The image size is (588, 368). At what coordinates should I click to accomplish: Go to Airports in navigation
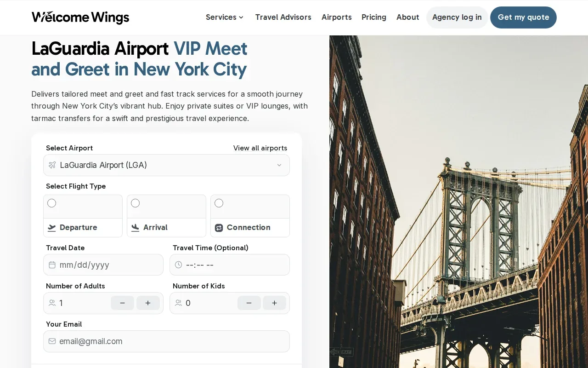[337, 17]
